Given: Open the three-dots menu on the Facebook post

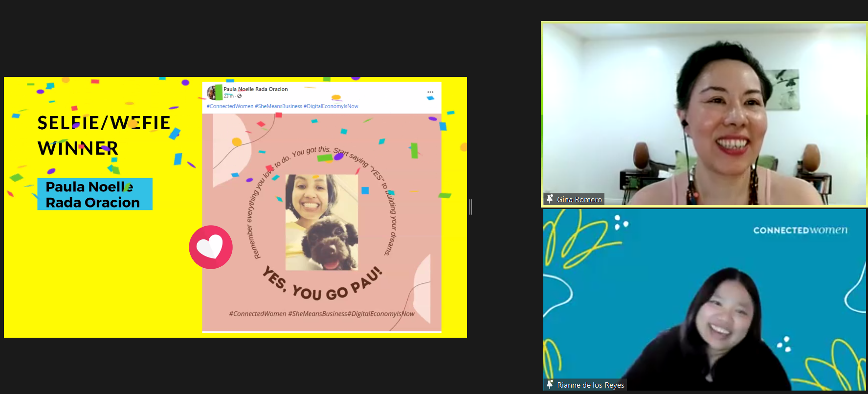Looking at the screenshot, I should tap(430, 92).
